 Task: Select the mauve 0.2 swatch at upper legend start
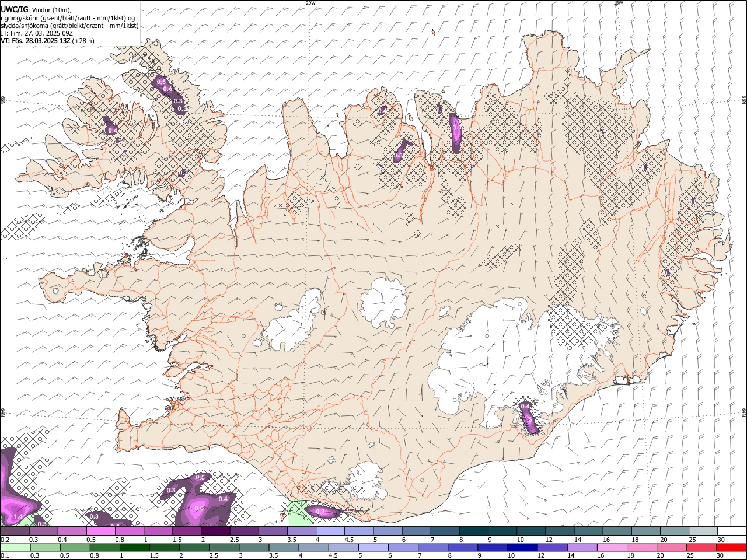tap(15, 531)
